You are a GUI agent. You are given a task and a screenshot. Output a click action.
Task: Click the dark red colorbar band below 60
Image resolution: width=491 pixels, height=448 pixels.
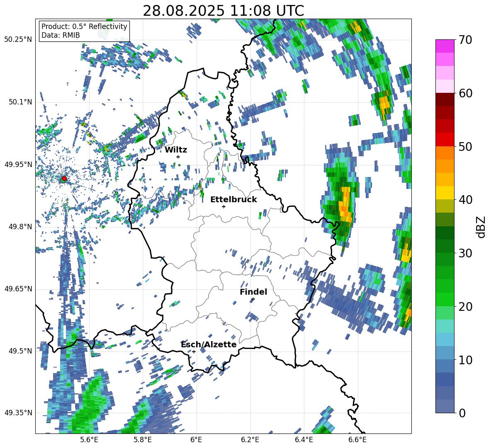coord(445,99)
